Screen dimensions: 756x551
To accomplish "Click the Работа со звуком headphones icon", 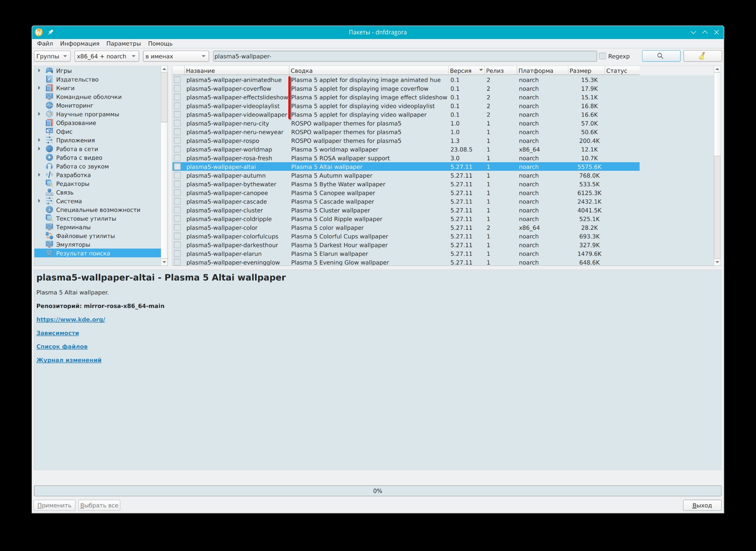I will coord(49,167).
